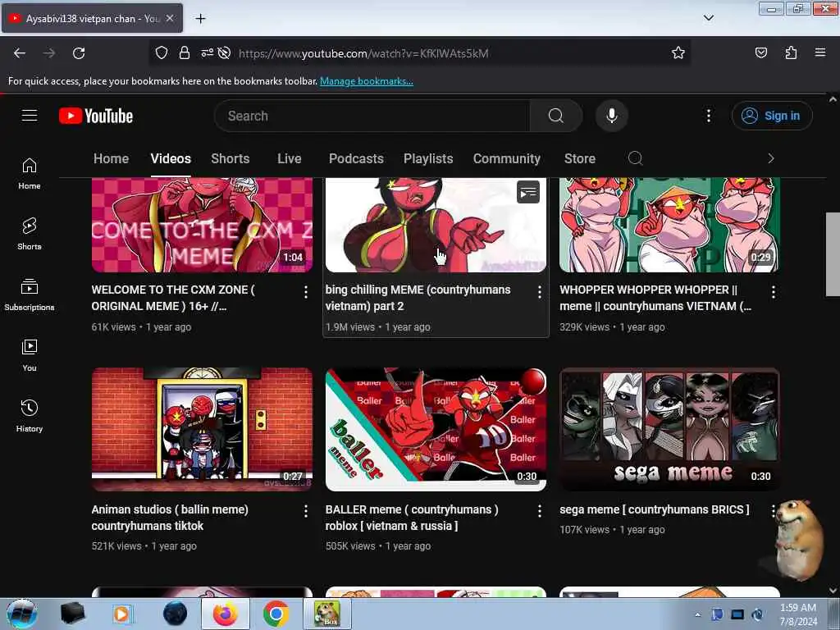This screenshot has height=630, width=840.
Task: Open the Windows Start button
Action: click(22, 614)
